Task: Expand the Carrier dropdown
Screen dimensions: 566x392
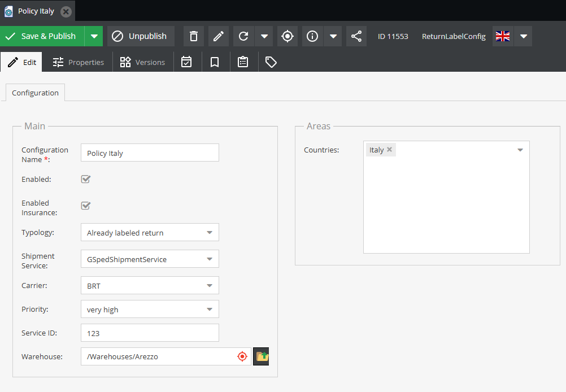Action: click(x=210, y=285)
